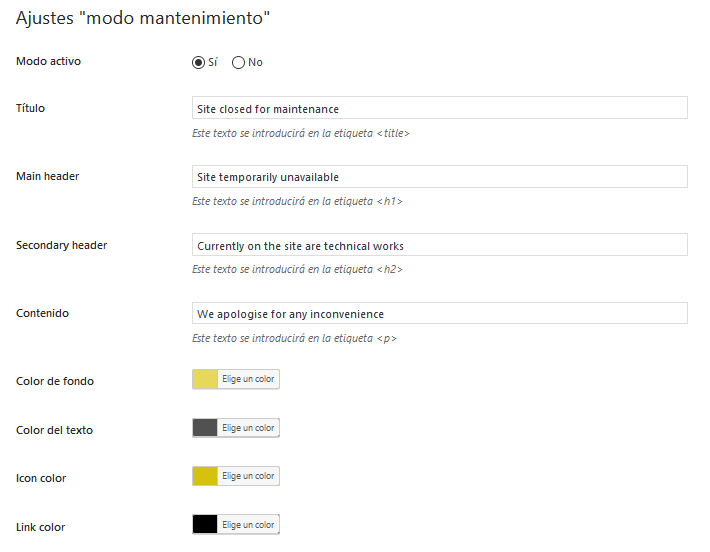Screen dimensions: 710x552
Task: Click the gray Color del texto swatch
Action: 205,428
